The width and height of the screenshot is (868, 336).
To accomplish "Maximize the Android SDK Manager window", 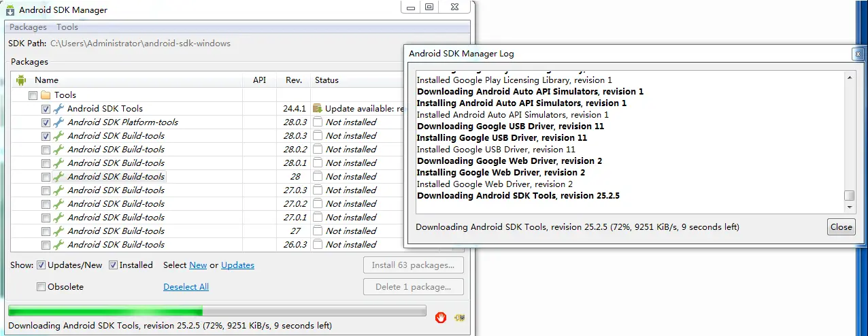I will click(429, 7).
